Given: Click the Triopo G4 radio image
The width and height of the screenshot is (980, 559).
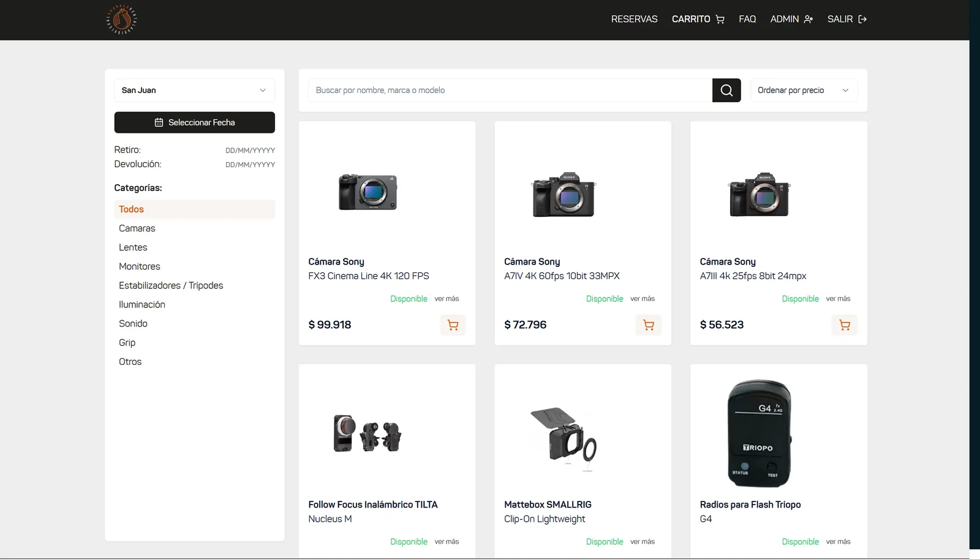Looking at the screenshot, I should (x=759, y=433).
